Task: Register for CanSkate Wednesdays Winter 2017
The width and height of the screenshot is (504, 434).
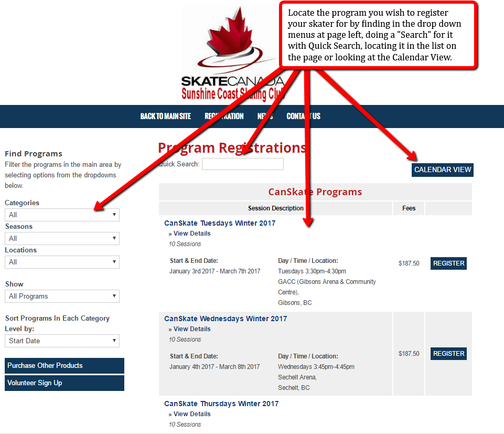Action: pos(449,354)
